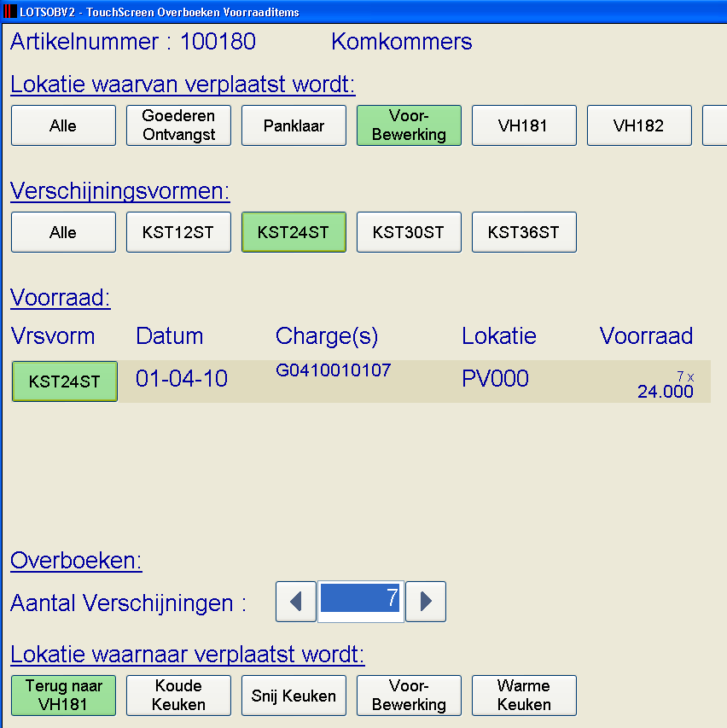This screenshot has width=727, height=728.
Task: Decrease Aantal Verschijningen with the left arrow
Action: tap(296, 601)
